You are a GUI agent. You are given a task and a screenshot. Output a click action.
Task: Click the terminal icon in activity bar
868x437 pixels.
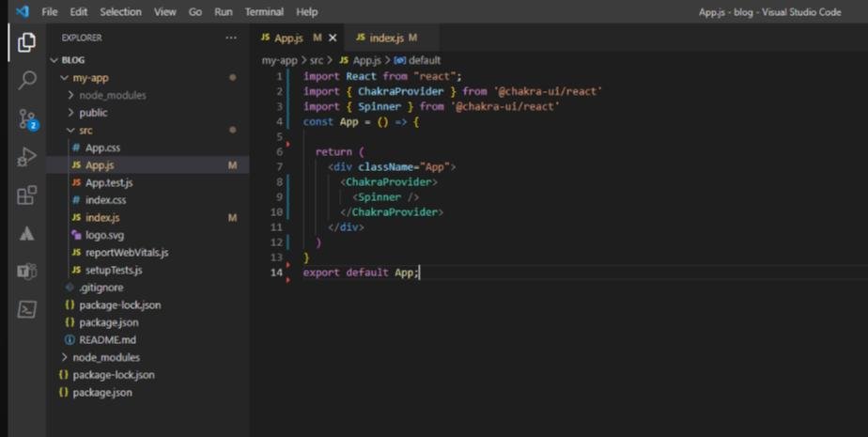point(26,309)
